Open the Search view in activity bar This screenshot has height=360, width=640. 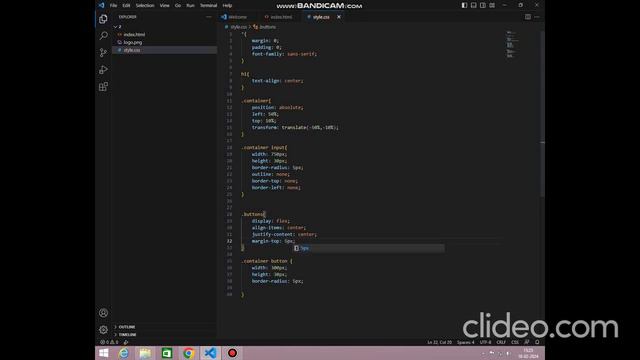(x=103, y=36)
